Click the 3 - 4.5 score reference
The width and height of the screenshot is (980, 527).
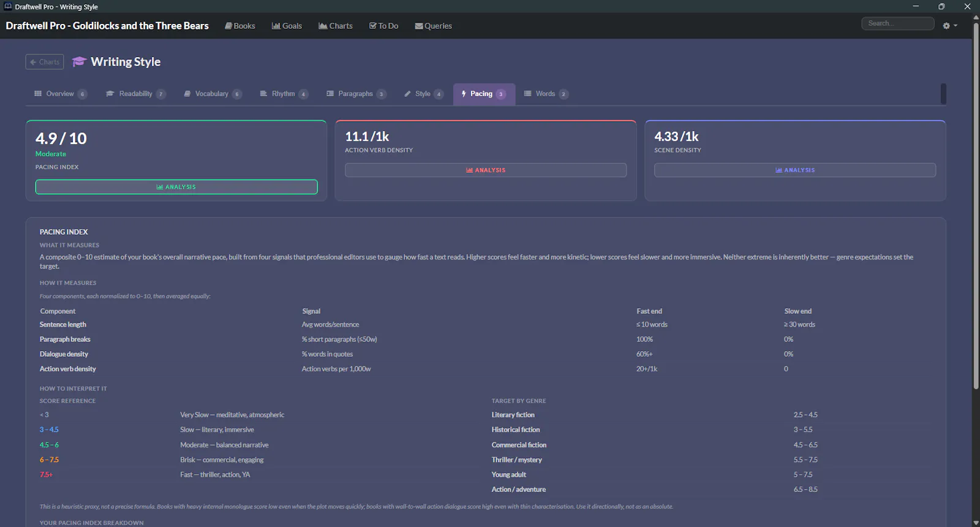(49, 430)
